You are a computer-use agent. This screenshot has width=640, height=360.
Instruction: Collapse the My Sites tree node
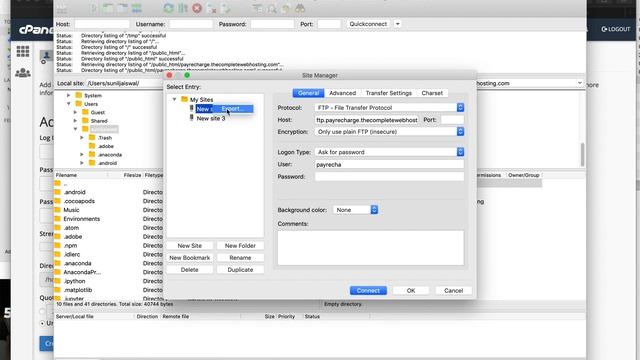pyautogui.click(x=174, y=99)
